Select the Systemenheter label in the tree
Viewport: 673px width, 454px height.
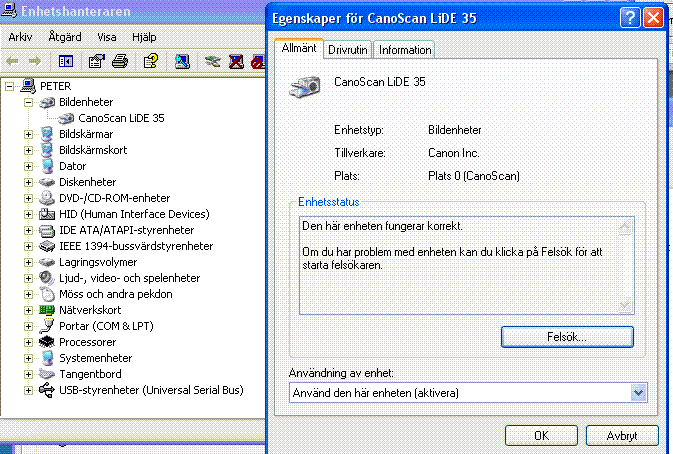point(96,358)
